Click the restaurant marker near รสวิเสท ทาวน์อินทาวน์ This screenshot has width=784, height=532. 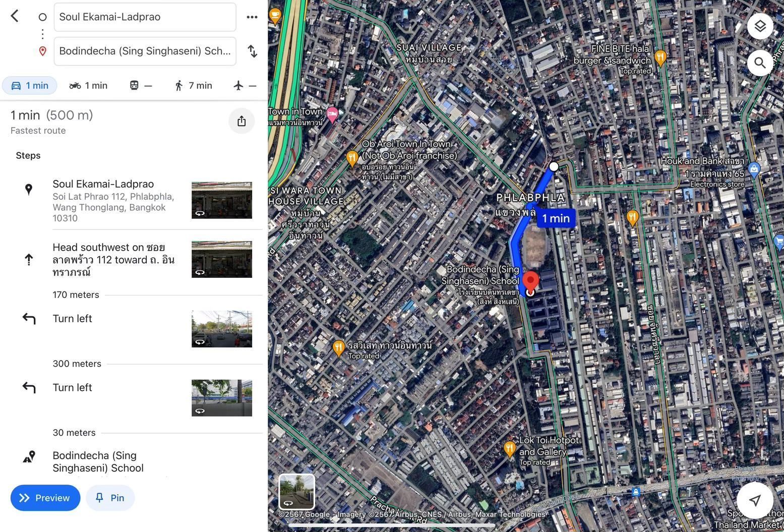coord(338,347)
